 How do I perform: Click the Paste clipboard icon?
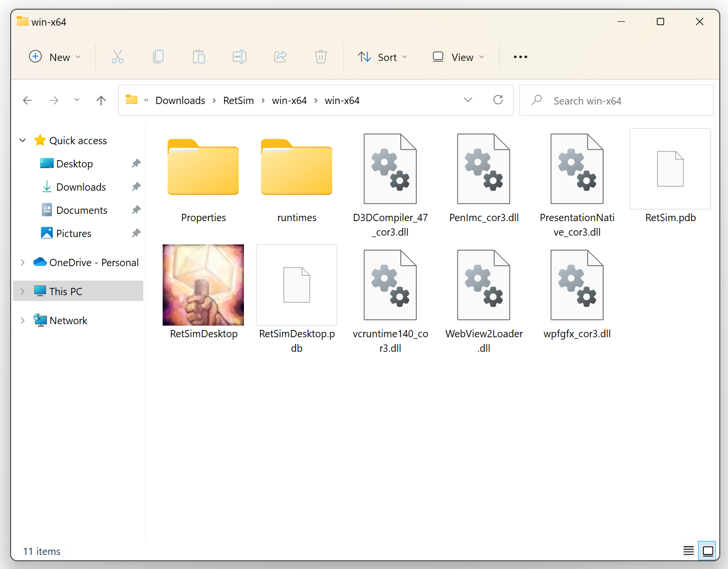(x=199, y=57)
